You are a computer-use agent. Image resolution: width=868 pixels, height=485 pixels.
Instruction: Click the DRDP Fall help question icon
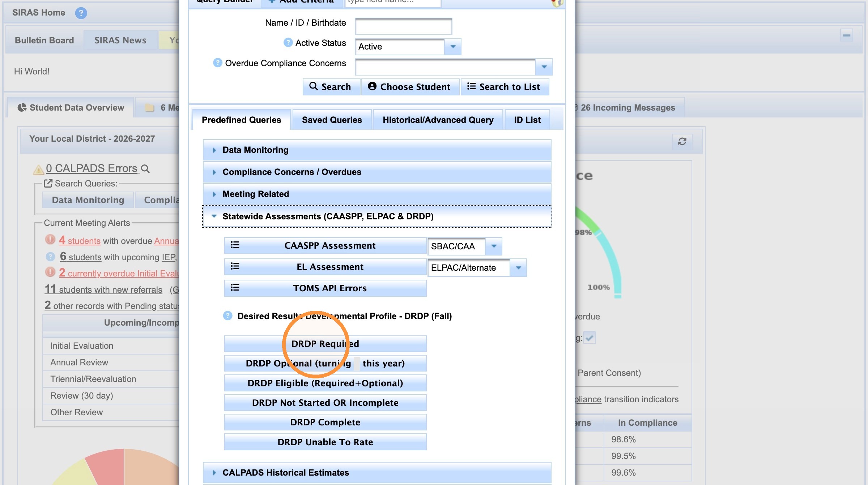227,316
